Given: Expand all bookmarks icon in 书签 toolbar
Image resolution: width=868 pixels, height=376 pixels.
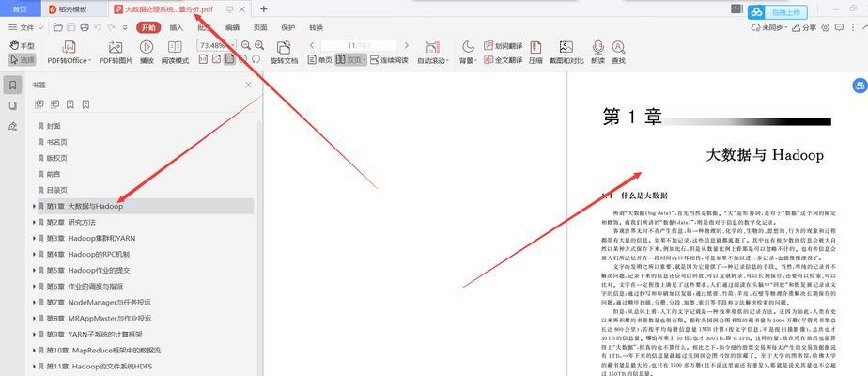Looking at the screenshot, I should click(x=39, y=104).
